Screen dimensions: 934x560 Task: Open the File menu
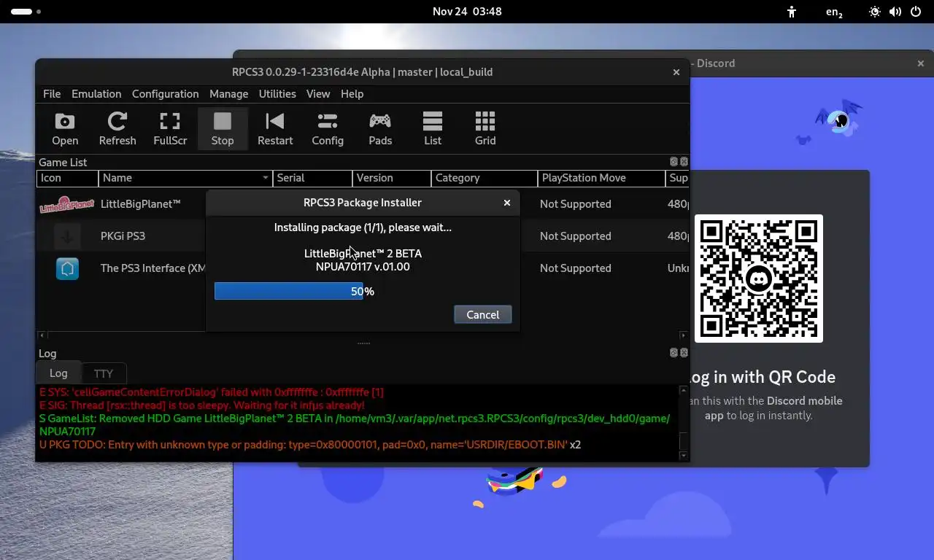click(52, 94)
